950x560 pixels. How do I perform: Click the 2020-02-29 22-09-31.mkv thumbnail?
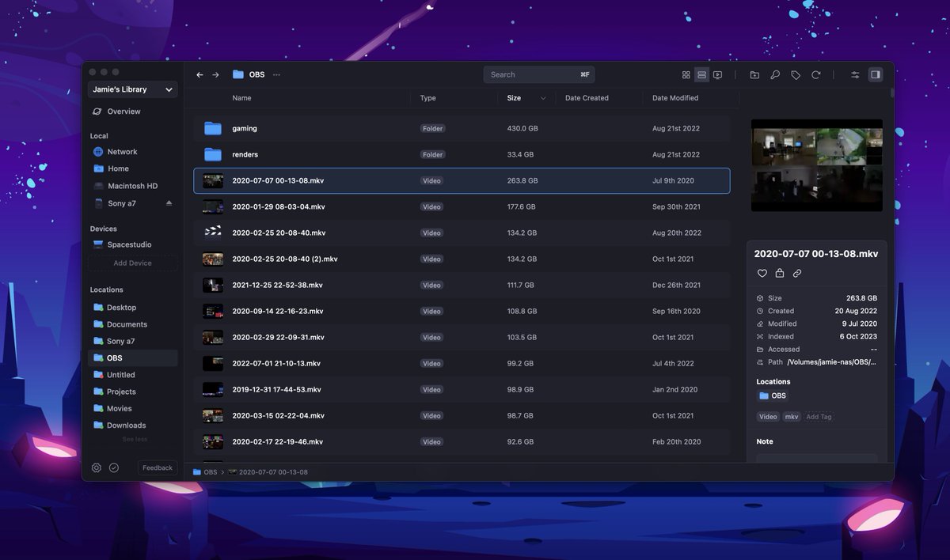point(213,337)
